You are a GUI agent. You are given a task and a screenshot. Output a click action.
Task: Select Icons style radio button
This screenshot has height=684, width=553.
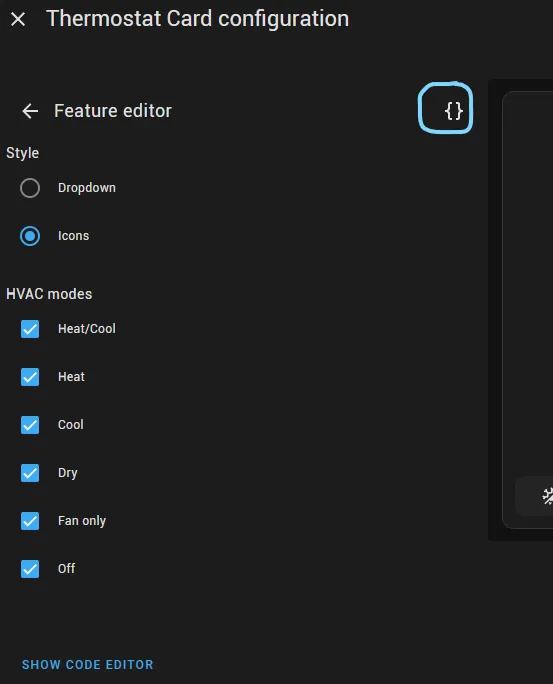30,236
